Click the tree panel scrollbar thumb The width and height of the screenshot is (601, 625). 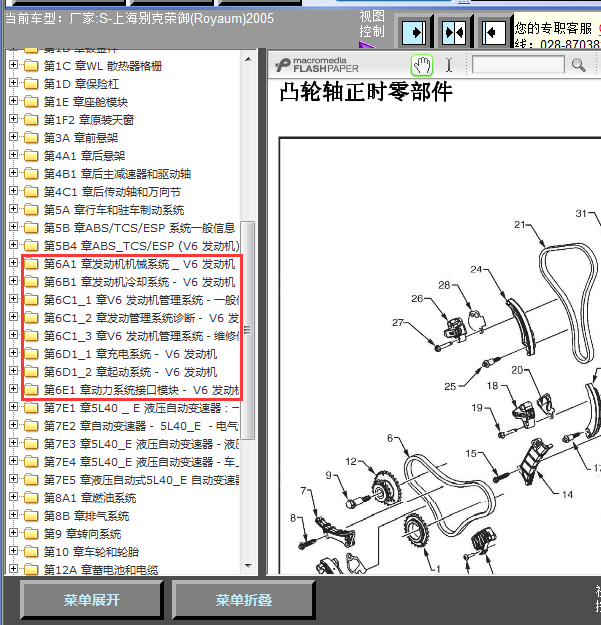pyautogui.click(x=248, y=330)
